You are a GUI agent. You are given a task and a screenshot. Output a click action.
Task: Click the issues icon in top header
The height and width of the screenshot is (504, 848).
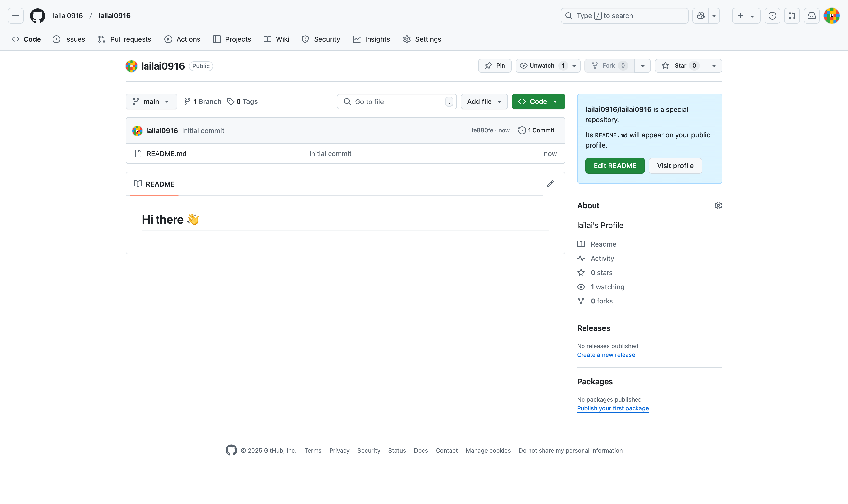point(772,16)
